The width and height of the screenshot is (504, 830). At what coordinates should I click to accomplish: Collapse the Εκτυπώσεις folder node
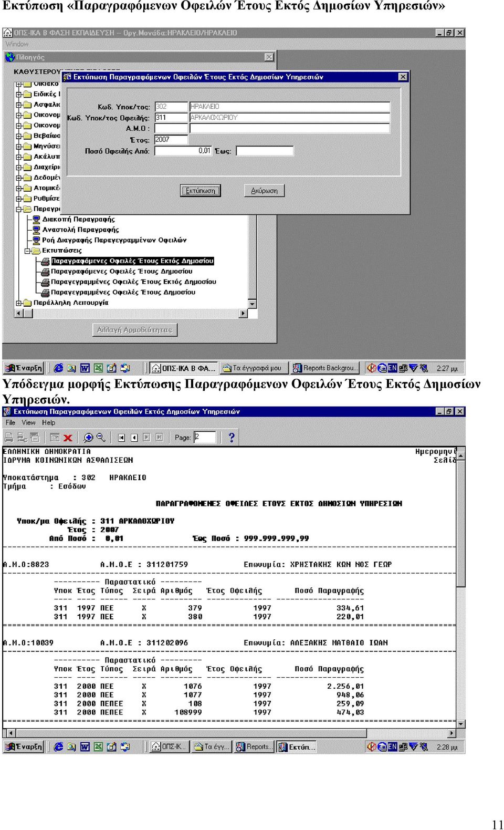pos(27,251)
